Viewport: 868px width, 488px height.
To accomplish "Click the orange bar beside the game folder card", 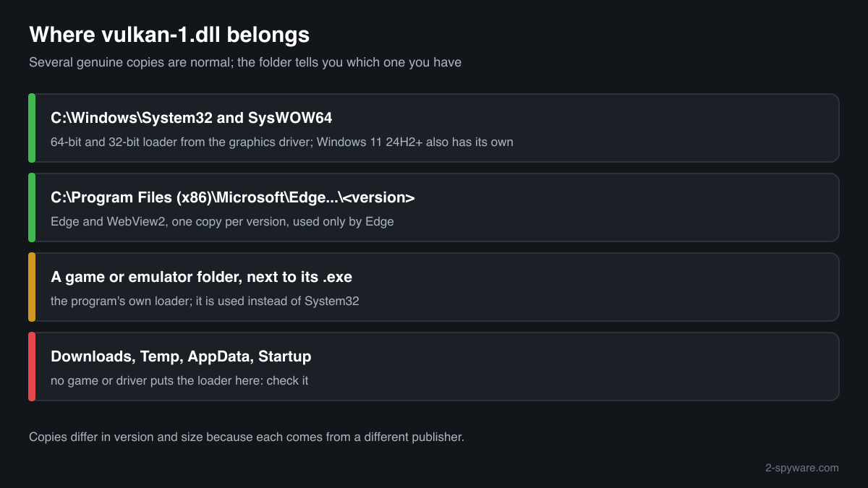I will [32, 287].
